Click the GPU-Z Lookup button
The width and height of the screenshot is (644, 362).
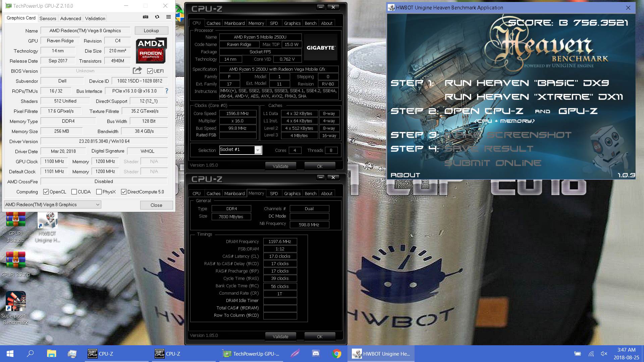151,31
